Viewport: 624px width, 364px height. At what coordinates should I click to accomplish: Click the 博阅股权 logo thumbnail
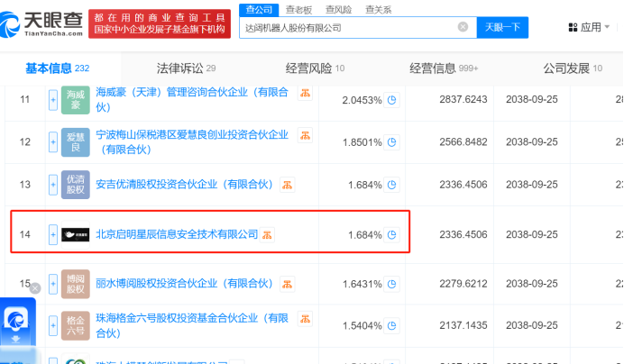tap(75, 284)
